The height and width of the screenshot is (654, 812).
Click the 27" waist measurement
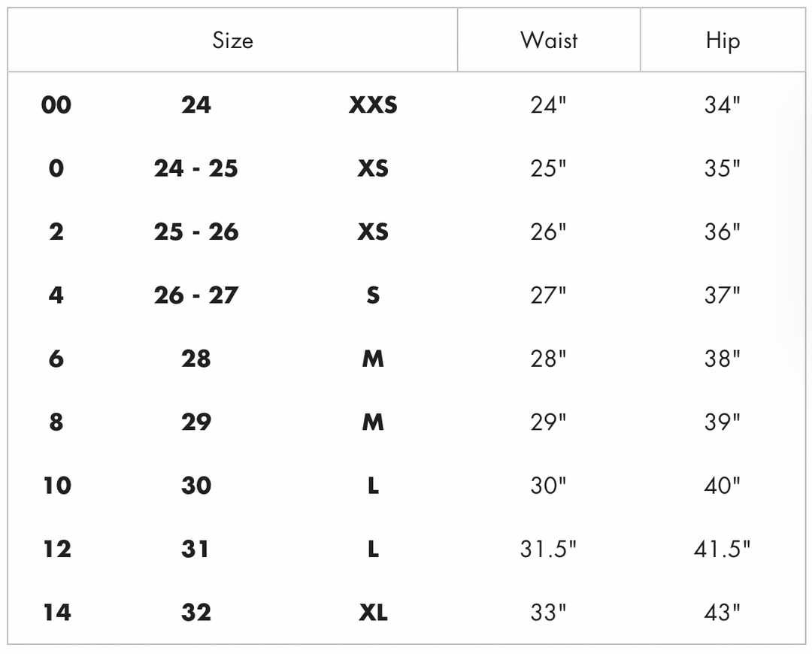tap(548, 295)
